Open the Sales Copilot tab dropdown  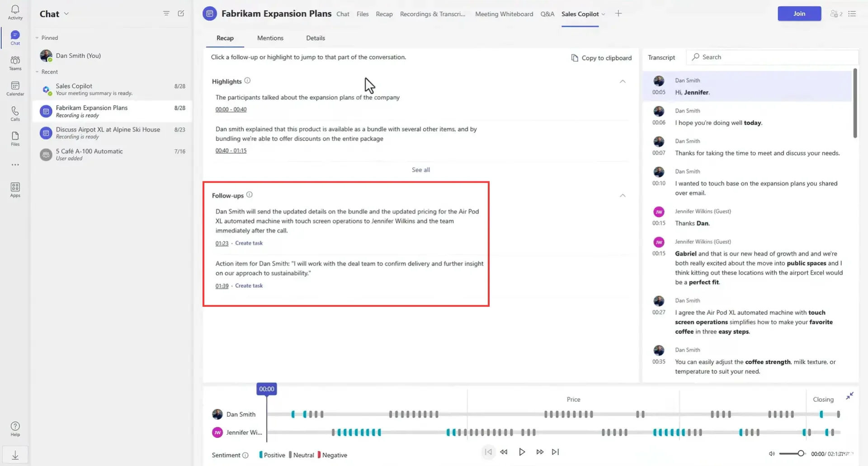pos(603,14)
